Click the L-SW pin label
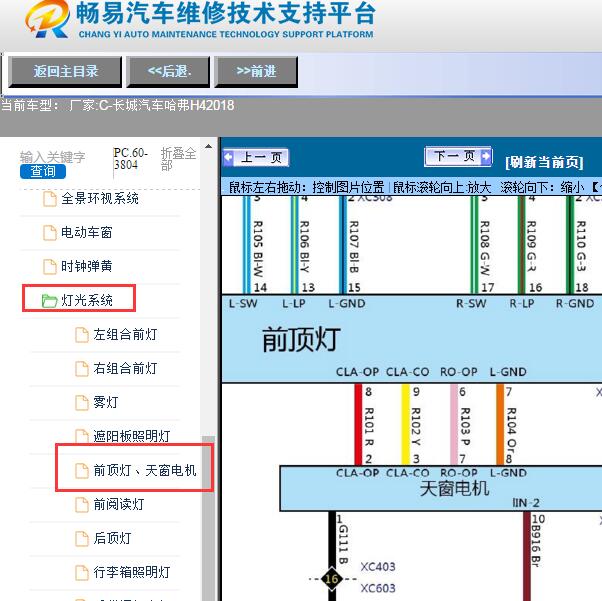602x601 pixels. tap(243, 303)
